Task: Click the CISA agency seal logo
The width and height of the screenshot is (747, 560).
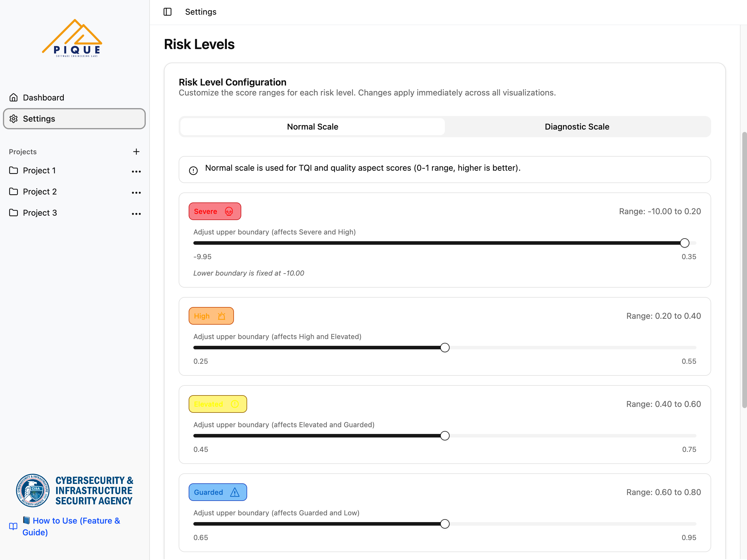Action: tap(33, 490)
